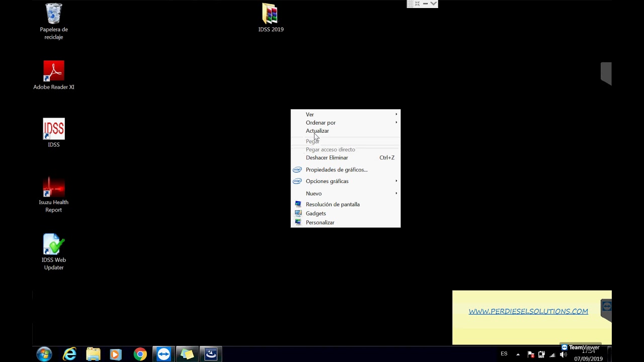644x362 pixels.
Task: Expand the Ver submenu
Action: click(x=346, y=115)
